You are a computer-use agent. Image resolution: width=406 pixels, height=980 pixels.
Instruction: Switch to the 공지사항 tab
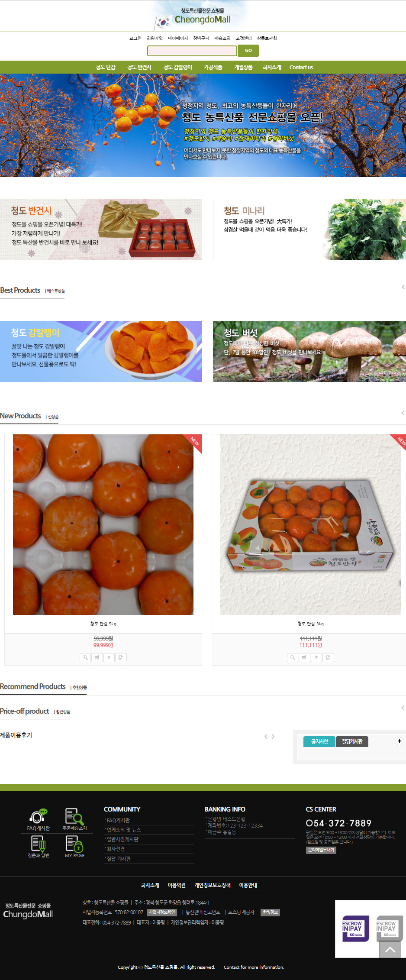[x=319, y=741]
